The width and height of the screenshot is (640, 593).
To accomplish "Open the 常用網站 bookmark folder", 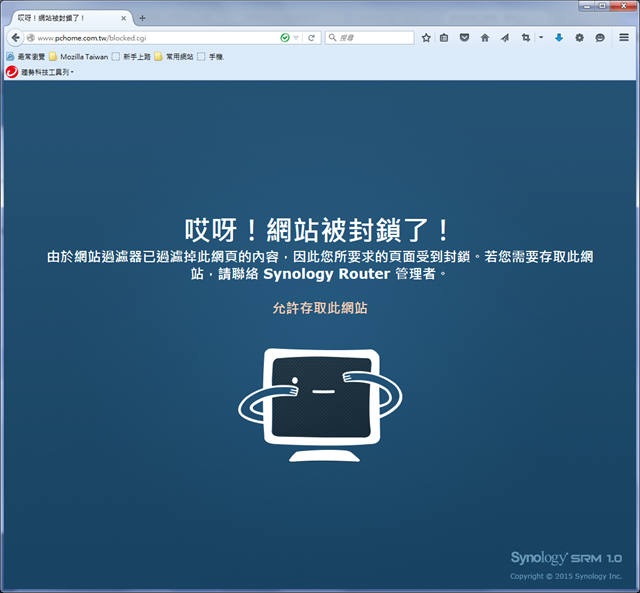I will click(x=174, y=57).
